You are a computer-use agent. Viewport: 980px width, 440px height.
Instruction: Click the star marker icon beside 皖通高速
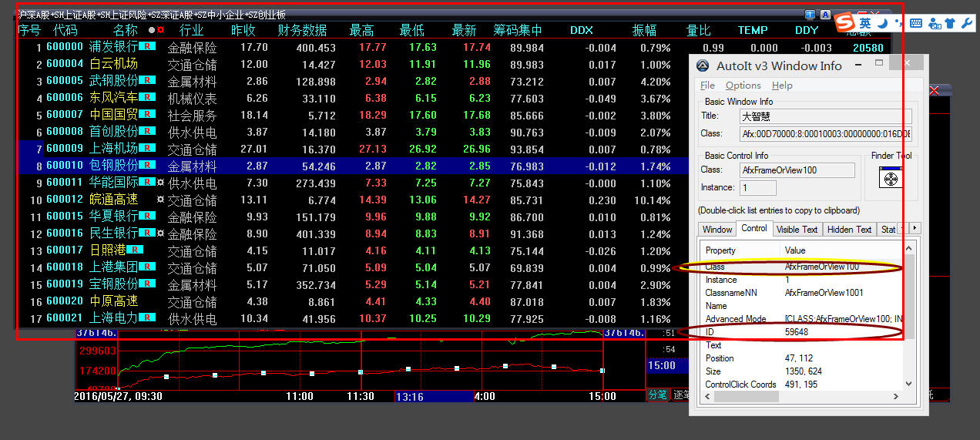[161, 200]
